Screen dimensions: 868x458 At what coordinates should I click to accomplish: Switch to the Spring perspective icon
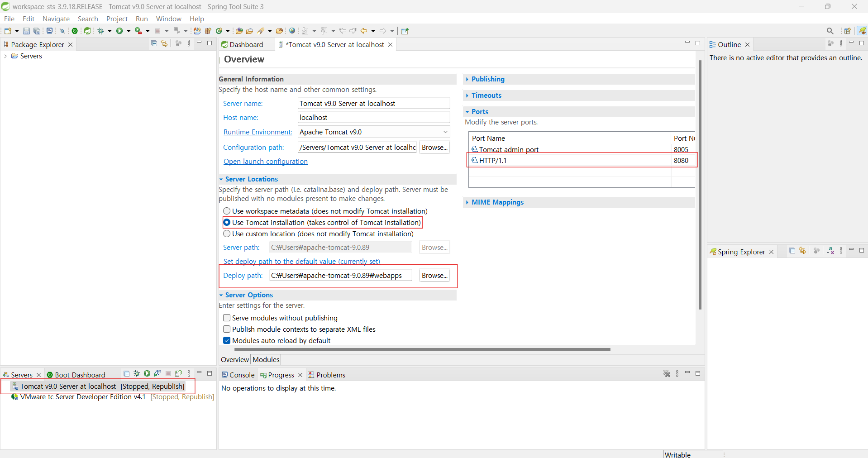point(862,31)
